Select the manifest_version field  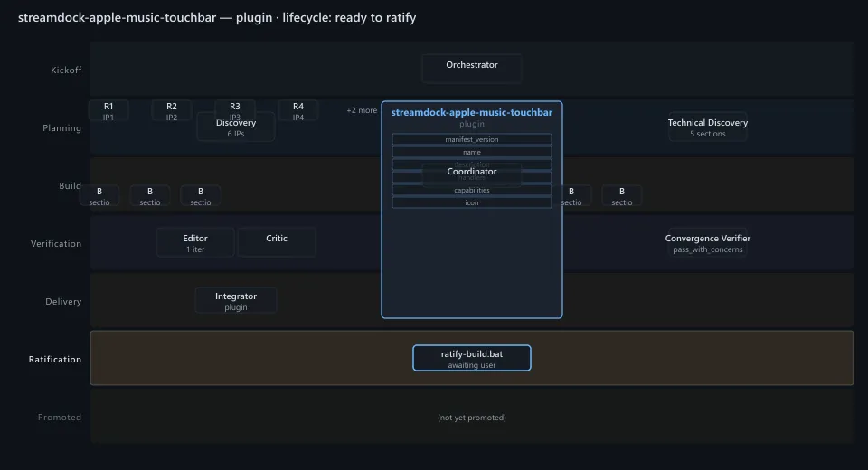tap(472, 139)
